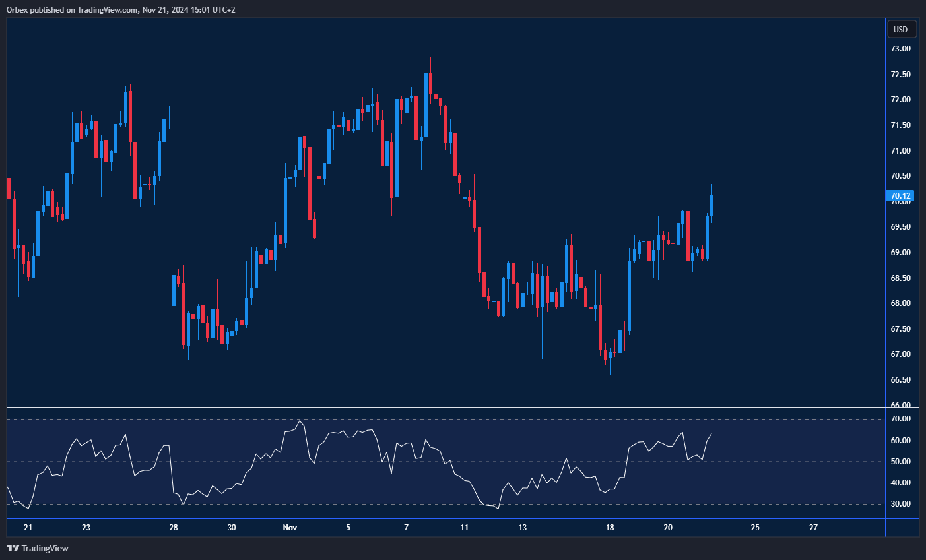926x560 pixels.
Task: Open the USD currency selector
Action: (x=900, y=29)
